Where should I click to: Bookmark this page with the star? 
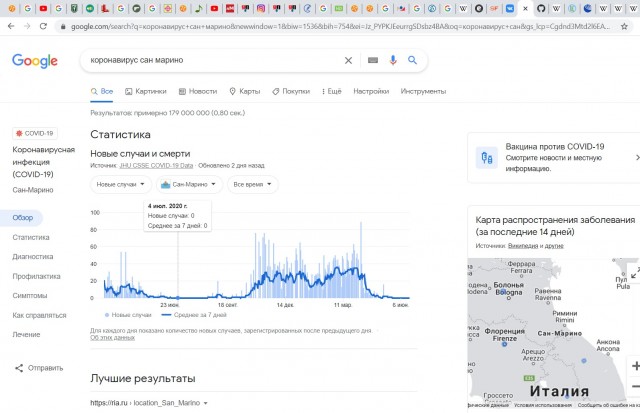pos(624,27)
